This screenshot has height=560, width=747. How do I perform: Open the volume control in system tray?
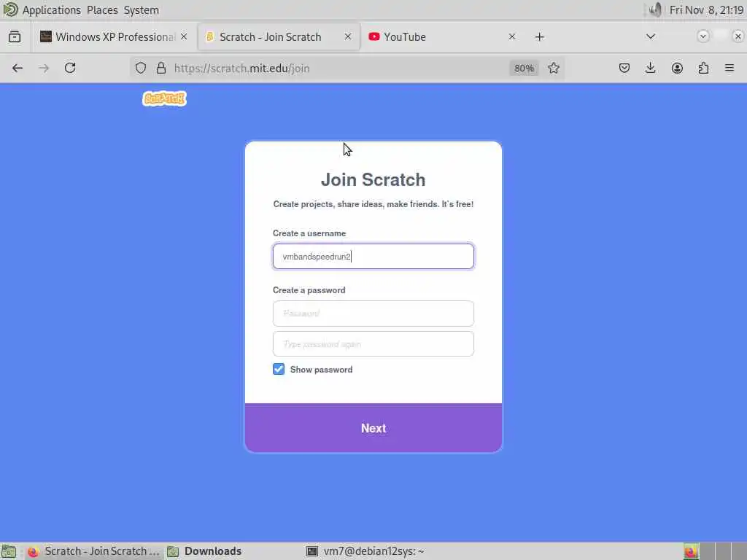point(656,9)
